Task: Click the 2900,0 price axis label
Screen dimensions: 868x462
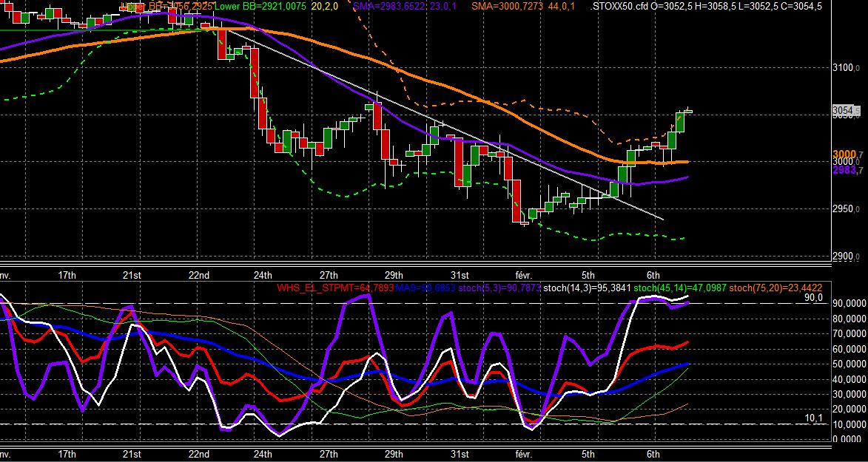Action: [x=847, y=257]
